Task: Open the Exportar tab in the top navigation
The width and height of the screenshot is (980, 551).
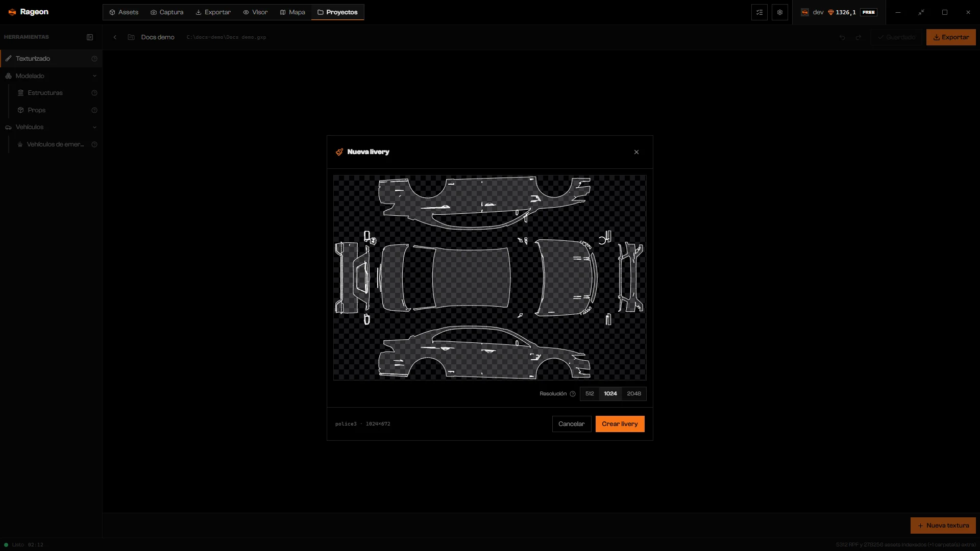Action: coord(213,12)
